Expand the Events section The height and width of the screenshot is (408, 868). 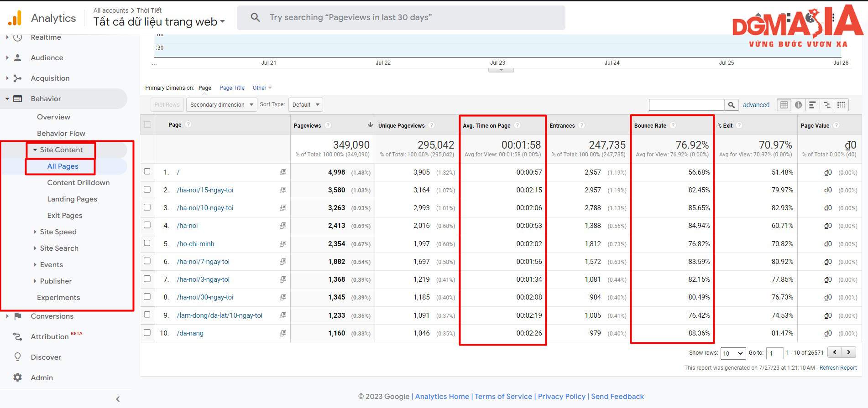tap(35, 264)
